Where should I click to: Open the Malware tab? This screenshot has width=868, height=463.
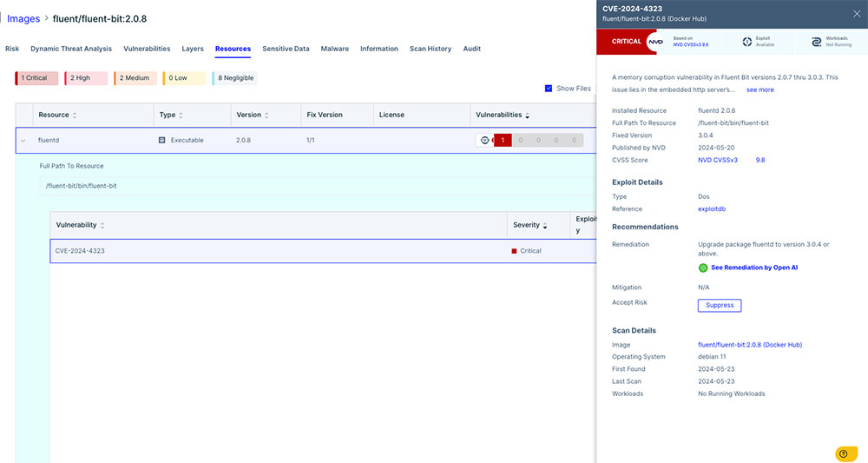point(335,49)
